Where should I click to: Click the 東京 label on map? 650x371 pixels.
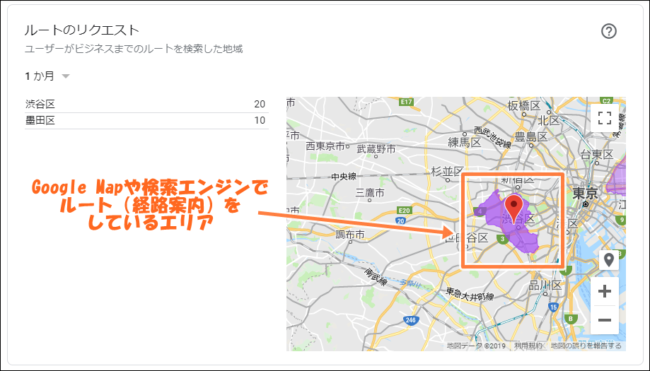pyautogui.click(x=585, y=193)
